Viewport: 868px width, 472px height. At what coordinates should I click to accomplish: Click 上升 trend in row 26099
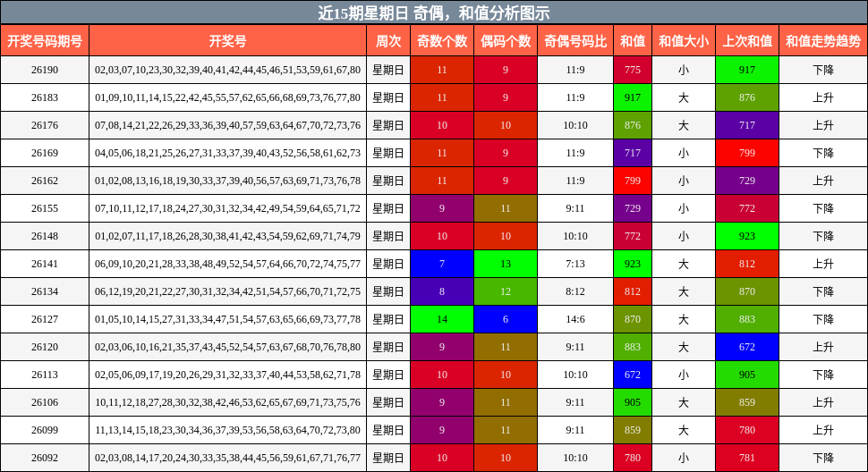tap(823, 429)
